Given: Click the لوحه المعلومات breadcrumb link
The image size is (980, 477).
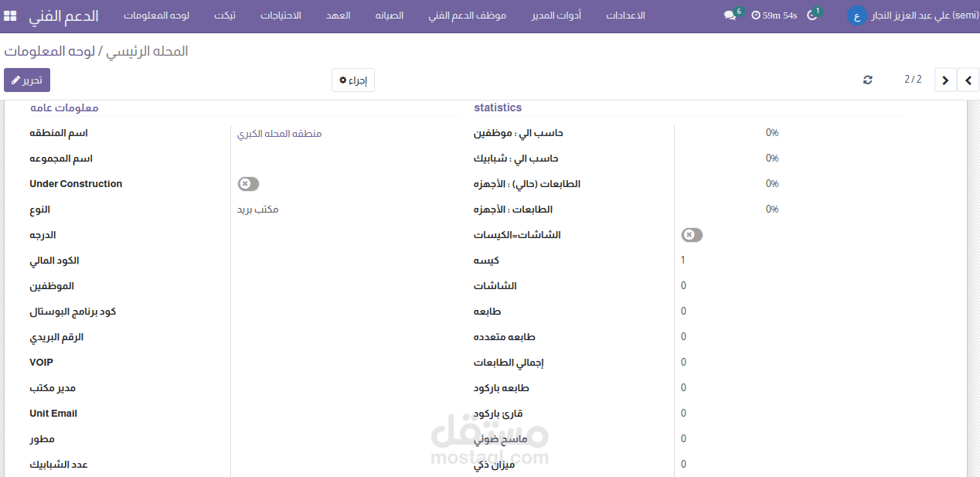Looking at the screenshot, I should point(49,51).
